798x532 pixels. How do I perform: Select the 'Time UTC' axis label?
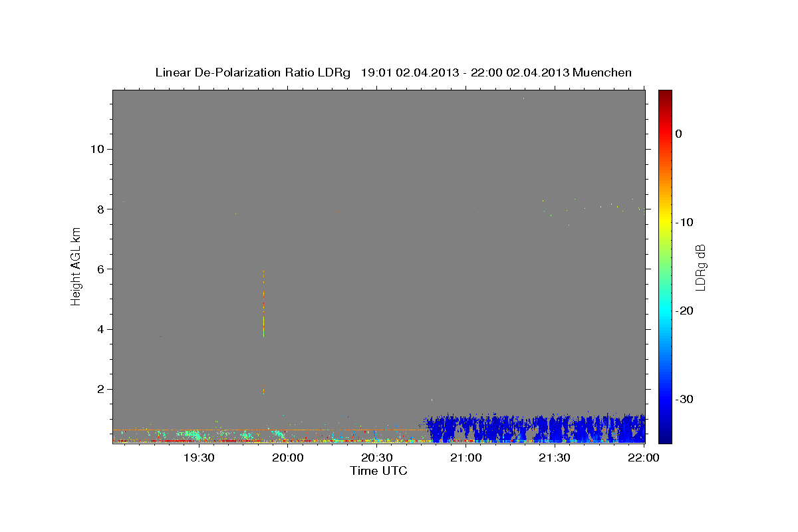(378, 471)
